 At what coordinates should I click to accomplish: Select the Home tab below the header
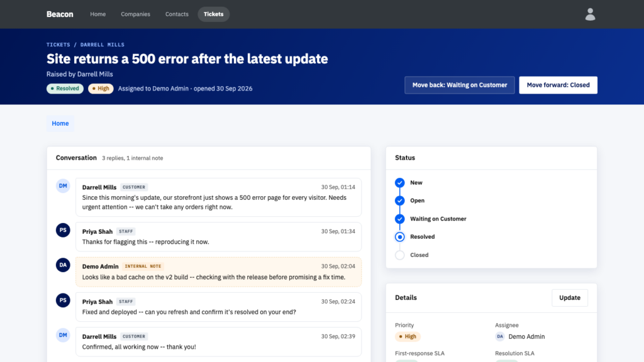[x=60, y=124]
